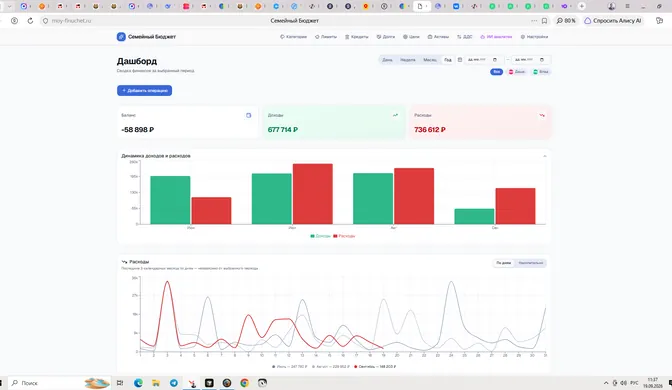The height and width of the screenshot is (390, 672).
Task: Click the red September expenses bar
Action: [516, 206]
